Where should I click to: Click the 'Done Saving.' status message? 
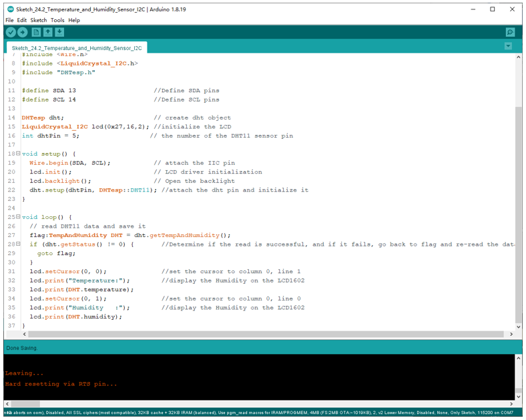coord(22,348)
